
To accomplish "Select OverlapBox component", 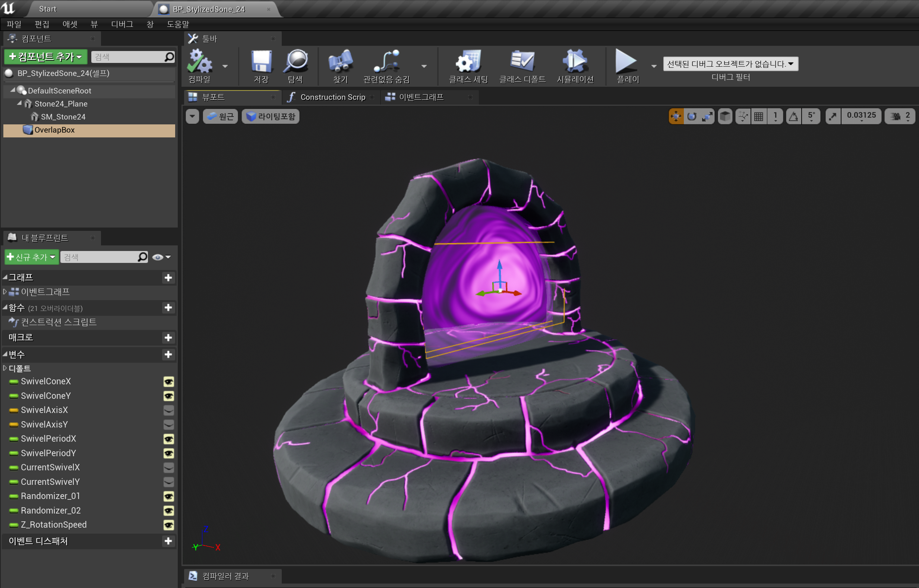I will [x=89, y=130].
